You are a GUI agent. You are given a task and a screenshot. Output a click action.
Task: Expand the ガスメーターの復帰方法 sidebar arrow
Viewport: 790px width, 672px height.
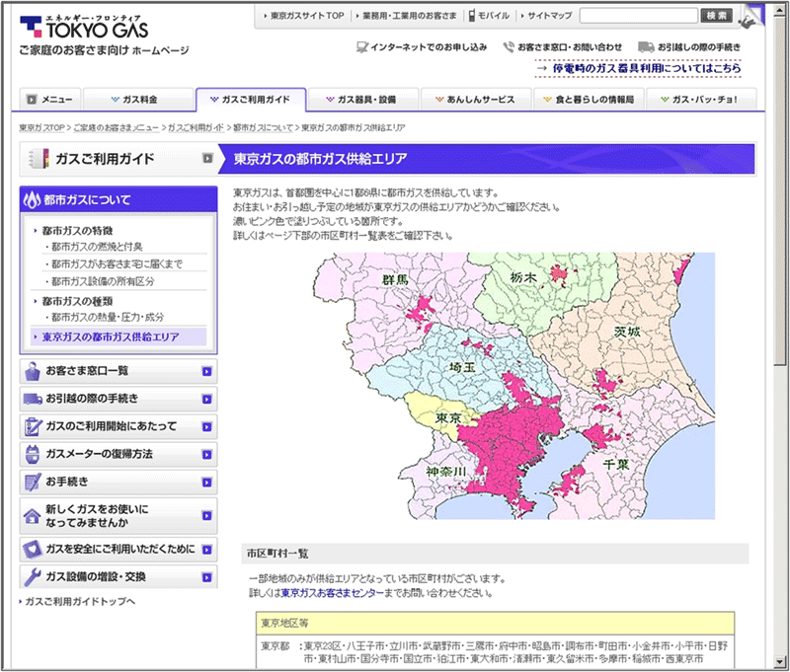(x=206, y=454)
